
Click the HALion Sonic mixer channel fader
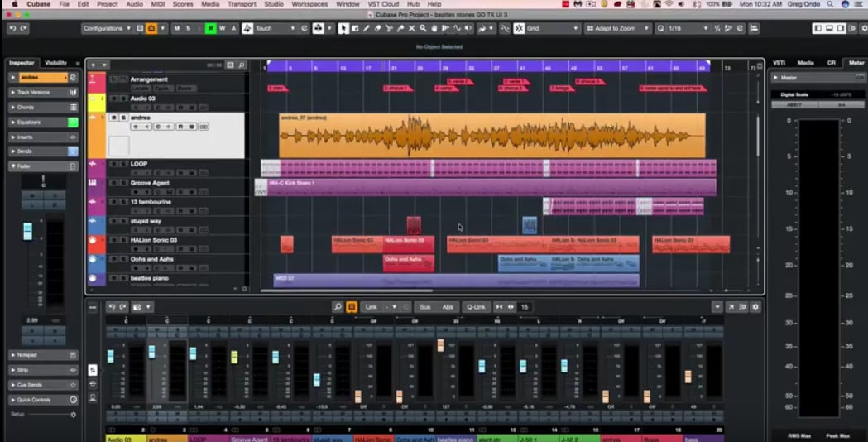coord(357,396)
